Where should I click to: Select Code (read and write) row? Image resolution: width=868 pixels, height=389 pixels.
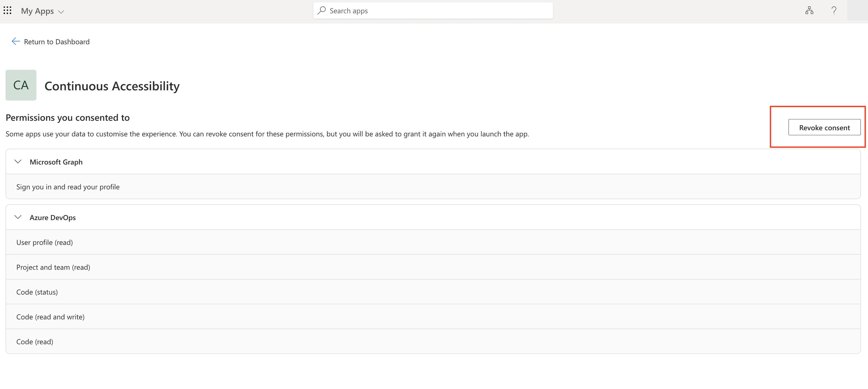click(51, 317)
